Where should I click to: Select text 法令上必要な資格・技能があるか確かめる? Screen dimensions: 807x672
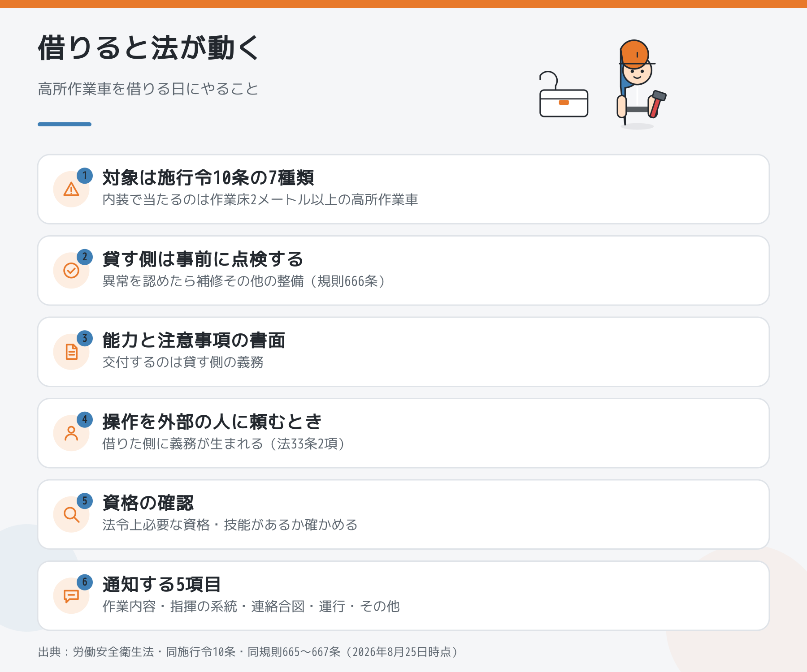tap(230, 525)
